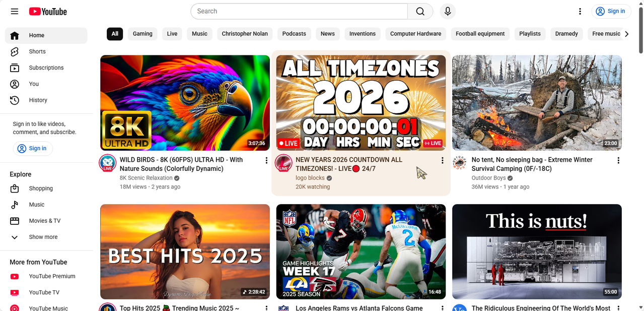The image size is (644, 311).
Task: Click Sign in button in top right
Action: [611, 11]
